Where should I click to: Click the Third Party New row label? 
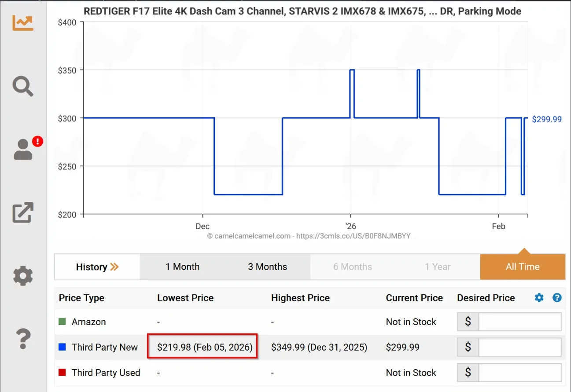point(105,347)
